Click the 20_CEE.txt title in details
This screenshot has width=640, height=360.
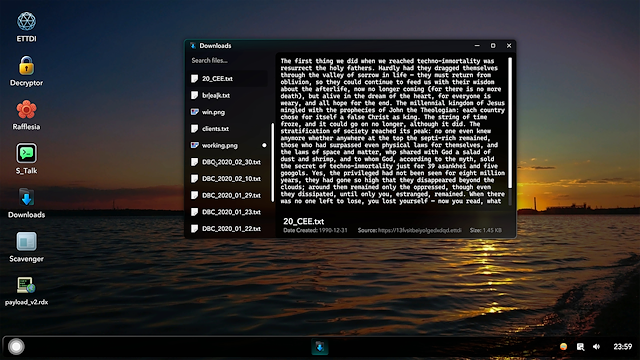[x=304, y=221]
